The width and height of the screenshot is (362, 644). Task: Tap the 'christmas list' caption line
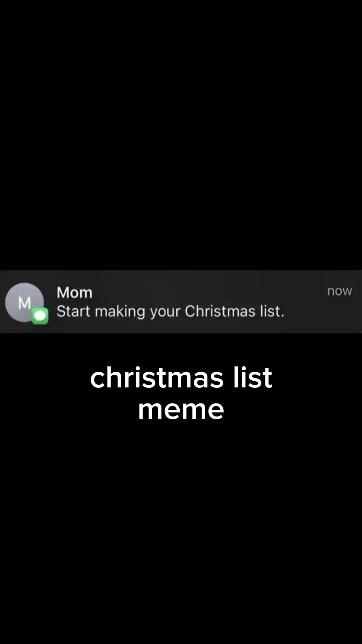pos(181,377)
